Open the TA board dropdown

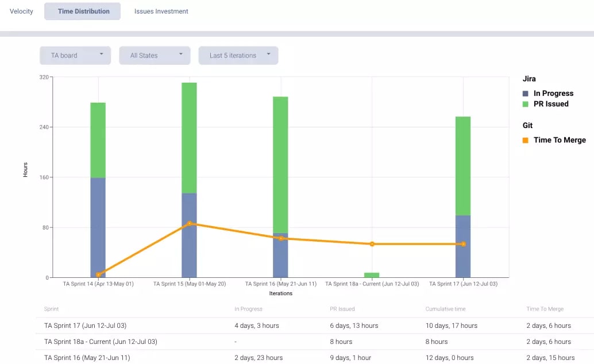75,55
